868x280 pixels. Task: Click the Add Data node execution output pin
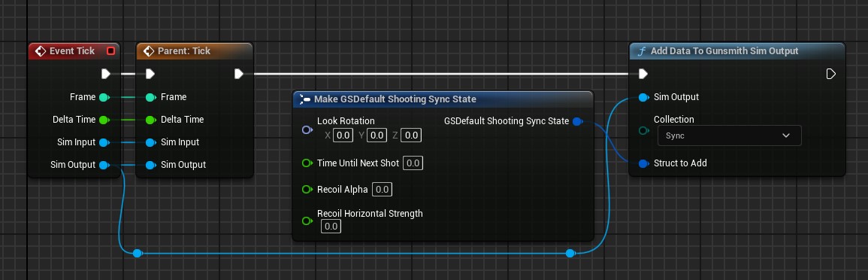(830, 74)
